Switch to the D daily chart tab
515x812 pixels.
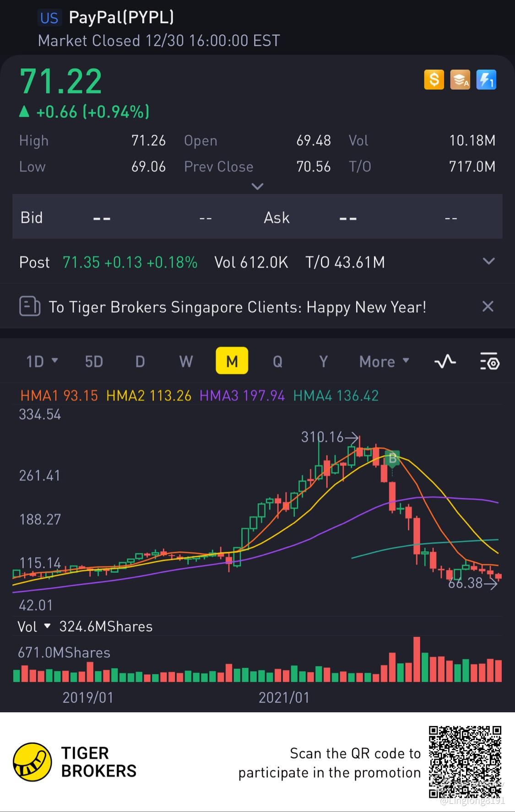[140, 362]
